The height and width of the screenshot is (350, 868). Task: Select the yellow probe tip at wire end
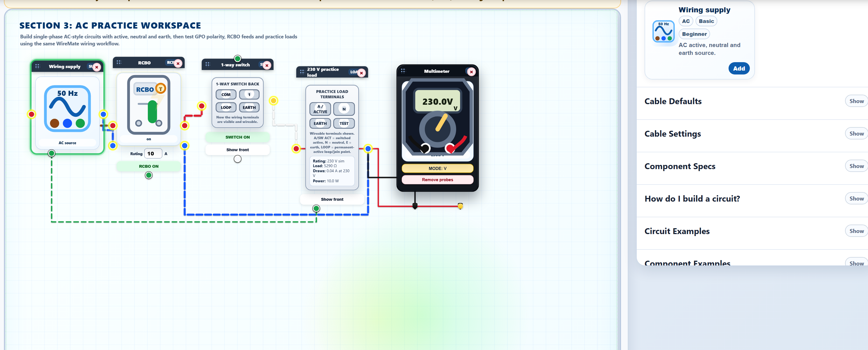[460, 206]
